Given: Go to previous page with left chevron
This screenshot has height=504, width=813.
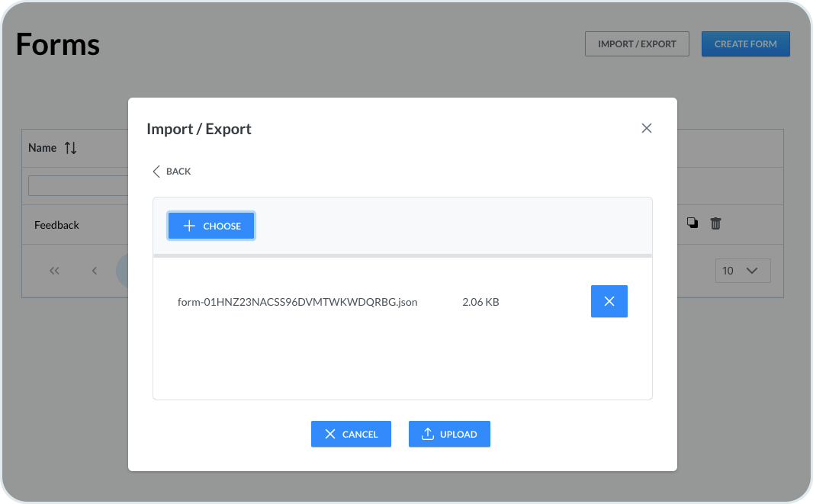Looking at the screenshot, I should 95,271.
